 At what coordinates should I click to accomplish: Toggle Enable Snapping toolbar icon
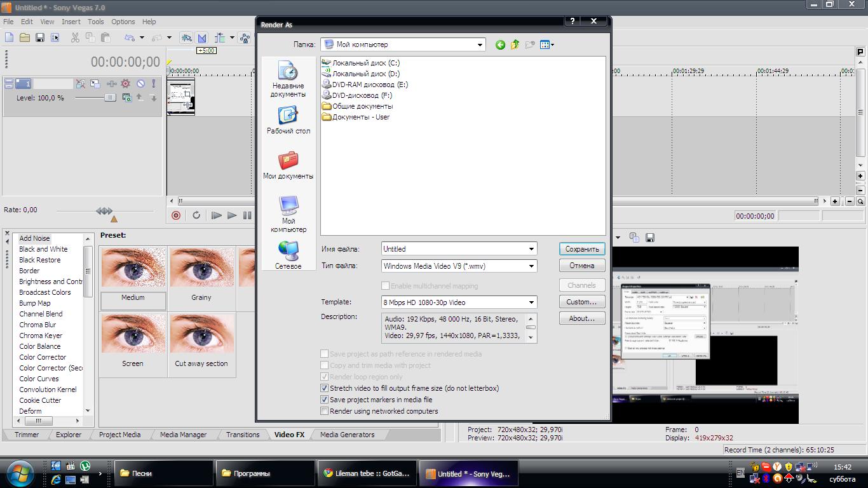[x=187, y=37]
